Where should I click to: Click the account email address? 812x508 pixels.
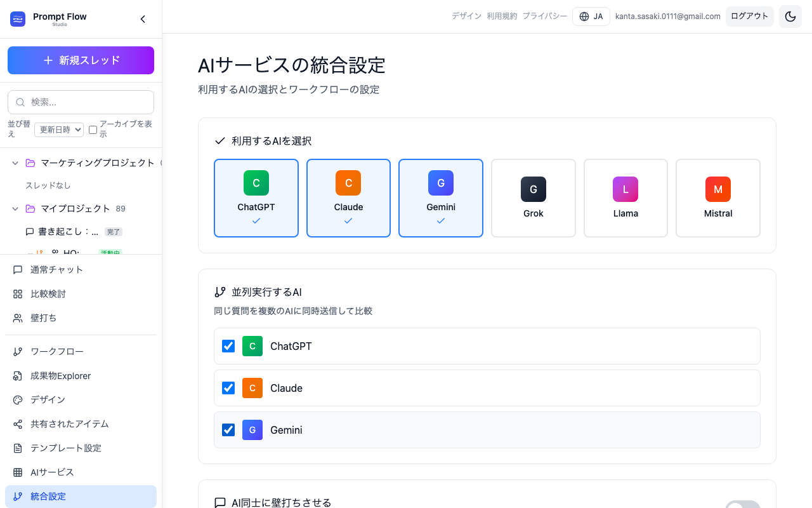coord(668,17)
